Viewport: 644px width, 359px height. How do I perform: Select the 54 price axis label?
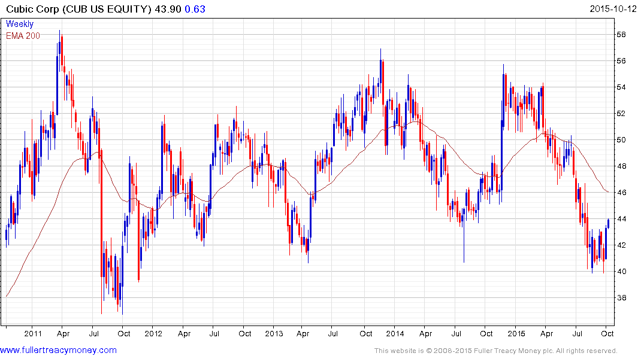[621, 87]
